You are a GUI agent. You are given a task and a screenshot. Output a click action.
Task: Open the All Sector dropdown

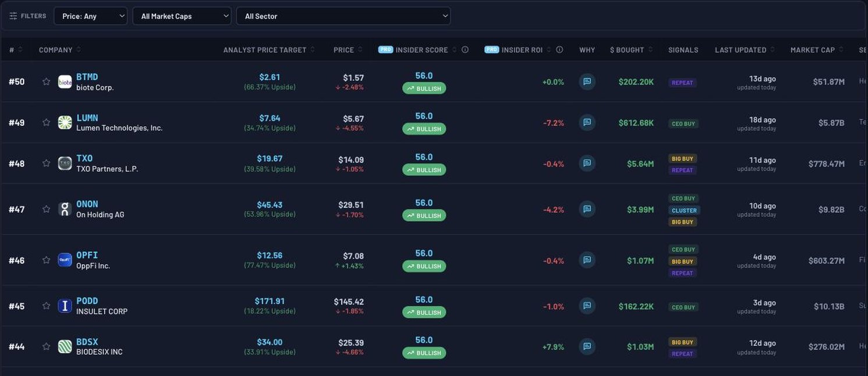(343, 16)
